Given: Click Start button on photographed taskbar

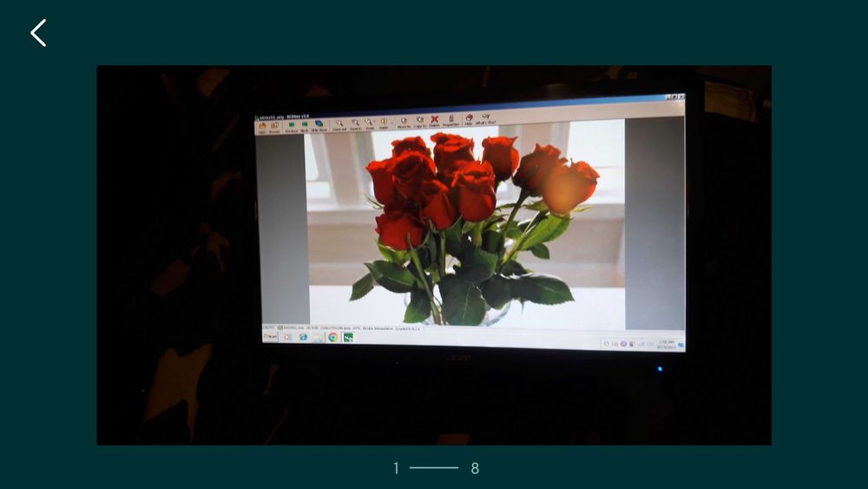Looking at the screenshot, I should (x=270, y=336).
